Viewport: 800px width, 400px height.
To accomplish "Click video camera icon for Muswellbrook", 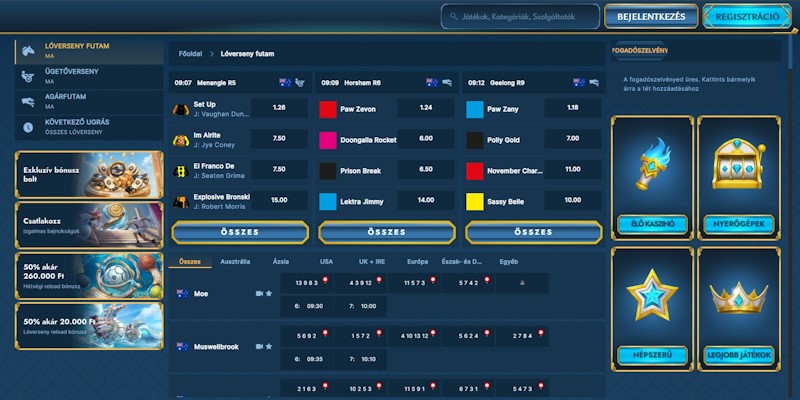I will point(259,346).
